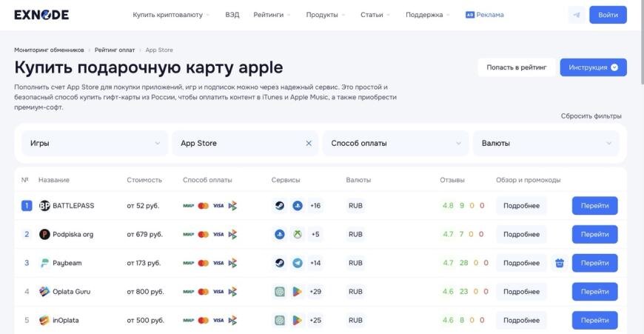Viewport: 644px width, 334px height.
Task: Go to the Рейтинг оплат breadcrumb
Action: [x=115, y=50]
